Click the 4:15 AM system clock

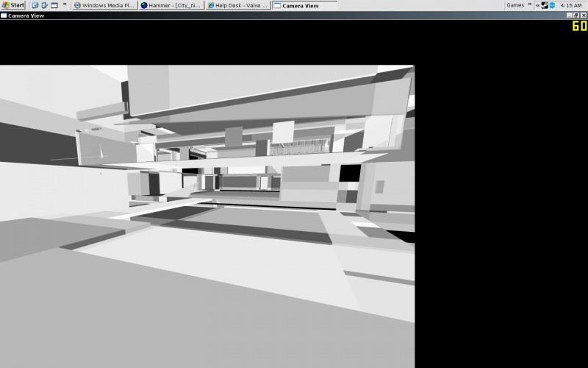571,5
